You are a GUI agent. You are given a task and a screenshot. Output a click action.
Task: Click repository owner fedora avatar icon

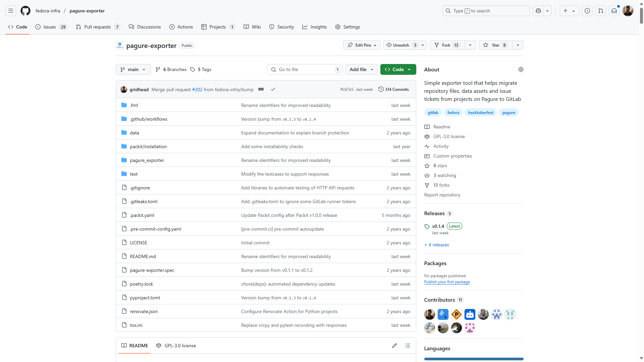click(120, 45)
